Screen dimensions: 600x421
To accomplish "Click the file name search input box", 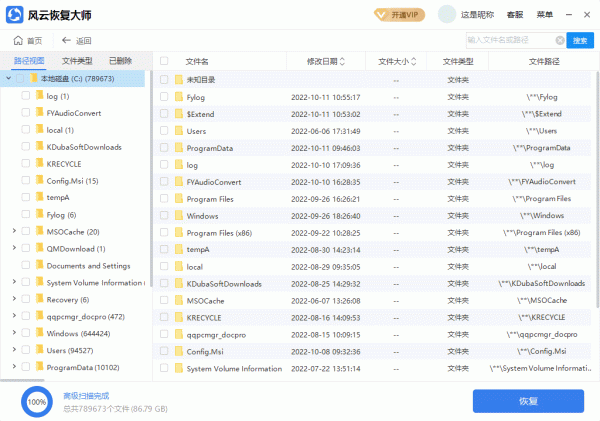I will (x=513, y=41).
